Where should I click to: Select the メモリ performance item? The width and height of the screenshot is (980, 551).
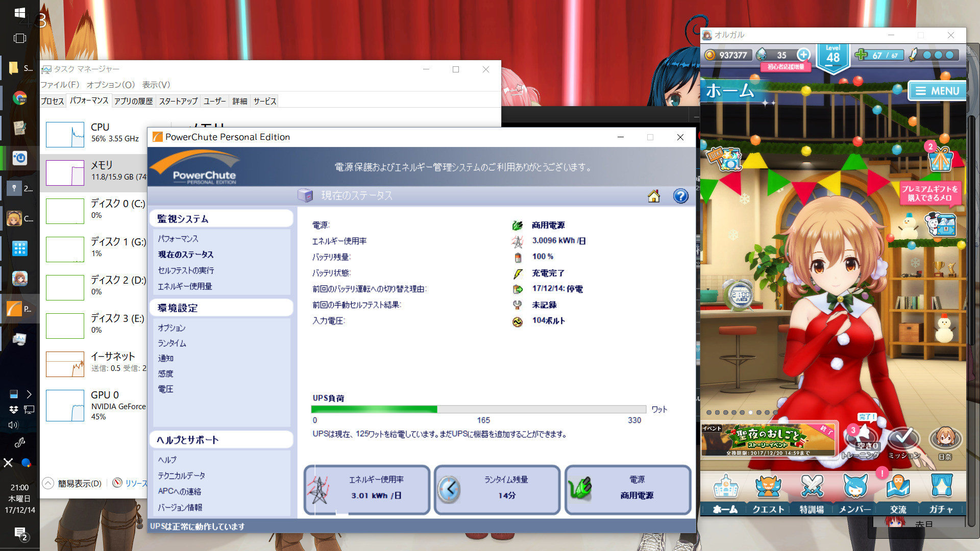tap(94, 172)
